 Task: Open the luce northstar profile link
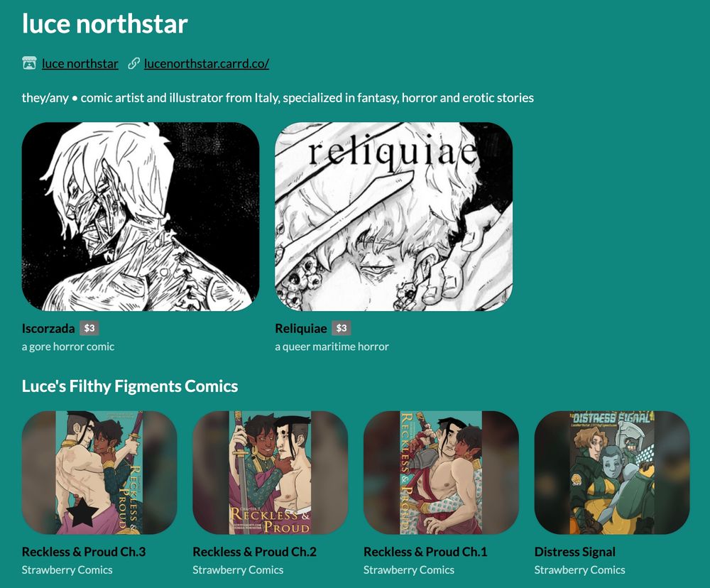[x=80, y=63]
